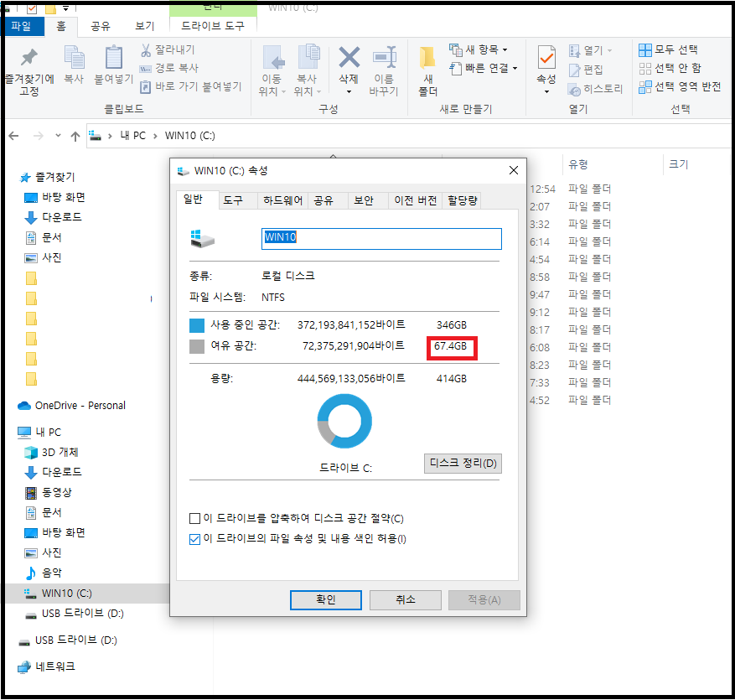The height and width of the screenshot is (700, 735).
Task: Click the Paste (붙여넣기) clipboard icon
Action: [114, 58]
